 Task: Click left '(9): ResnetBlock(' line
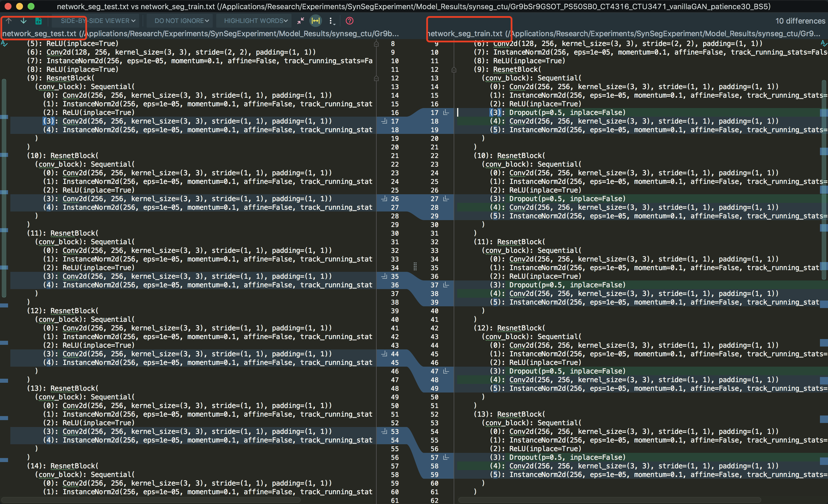[60, 78]
